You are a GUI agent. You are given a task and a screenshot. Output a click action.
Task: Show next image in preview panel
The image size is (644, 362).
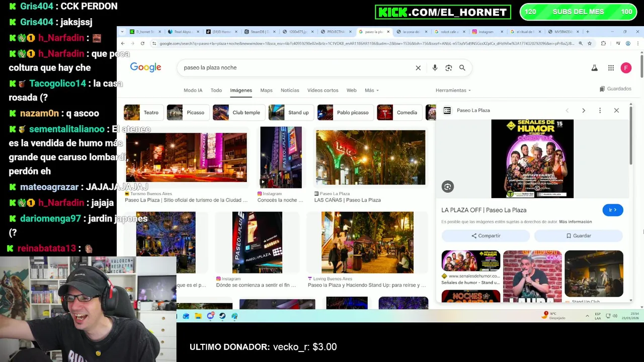584,111
